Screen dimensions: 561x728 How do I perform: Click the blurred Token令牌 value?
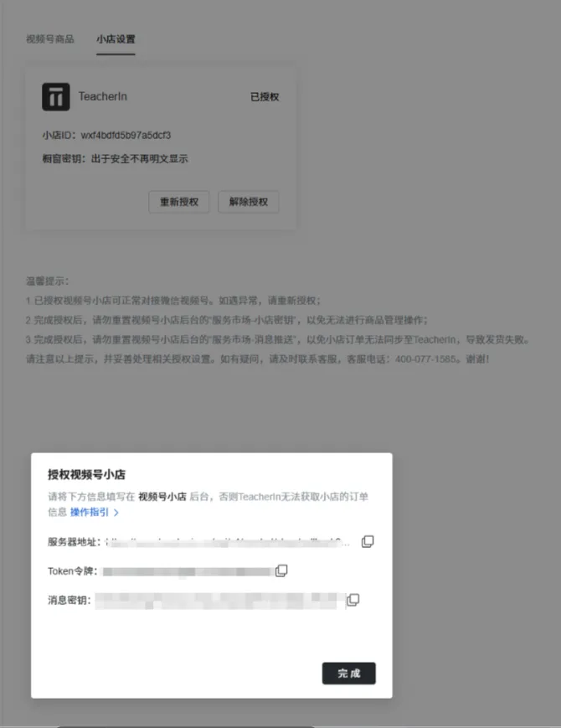(x=188, y=571)
